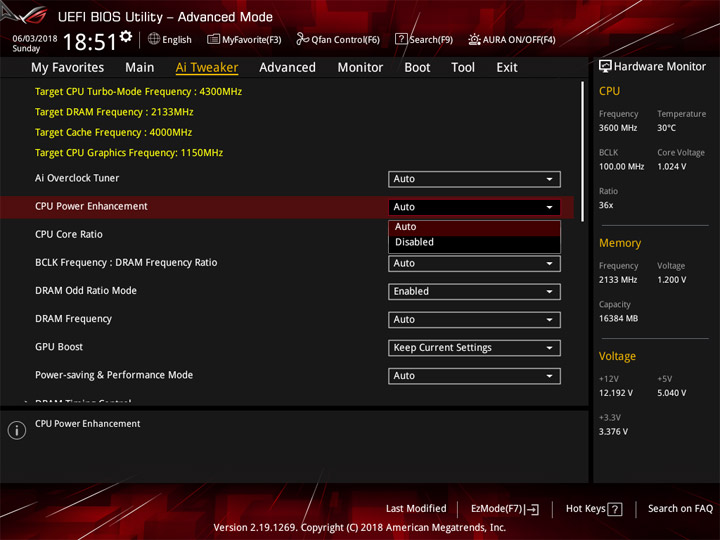Go to the Exit tab
This screenshot has width=720, height=540.
point(507,68)
